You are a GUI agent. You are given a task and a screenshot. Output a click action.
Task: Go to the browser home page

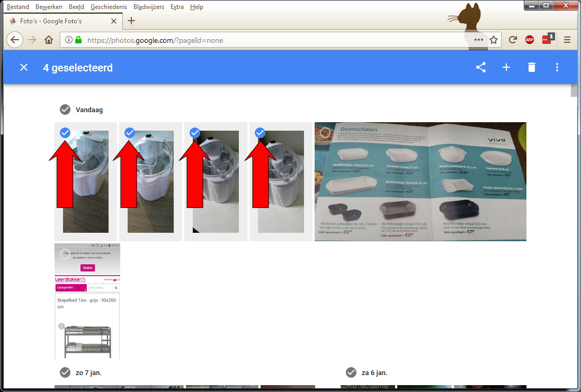click(49, 40)
